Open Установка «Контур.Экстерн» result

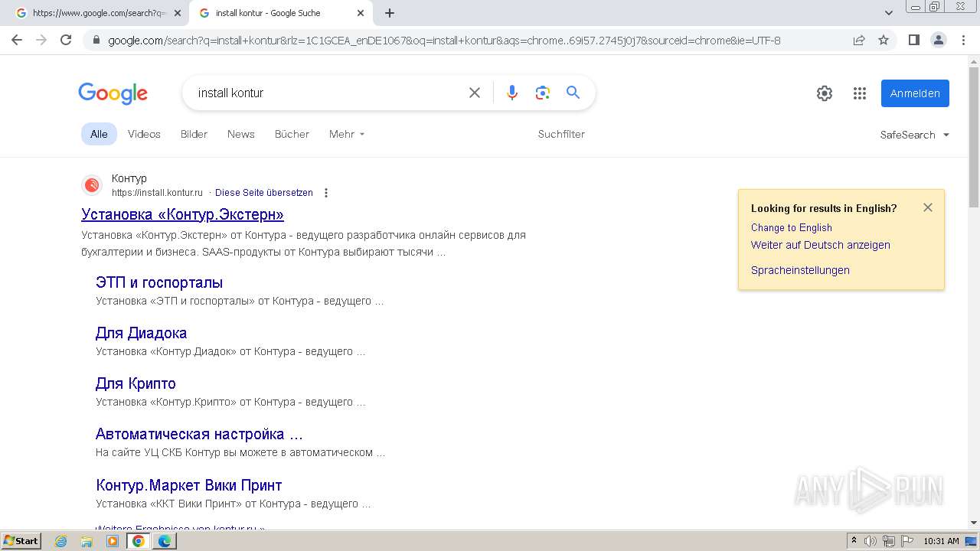click(182, 214)
